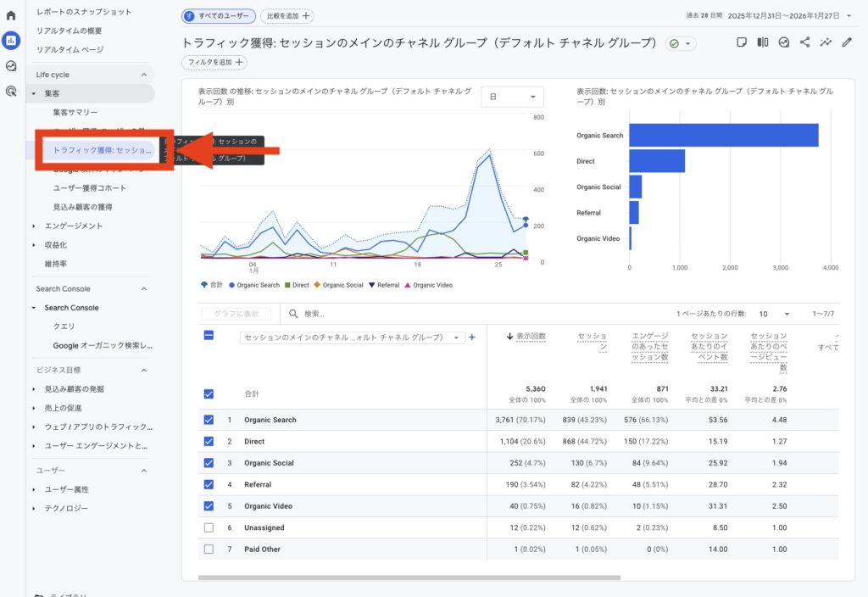868x597 pixels.
Task: Click the フィルタを追加 button
Action: (214, 62)
